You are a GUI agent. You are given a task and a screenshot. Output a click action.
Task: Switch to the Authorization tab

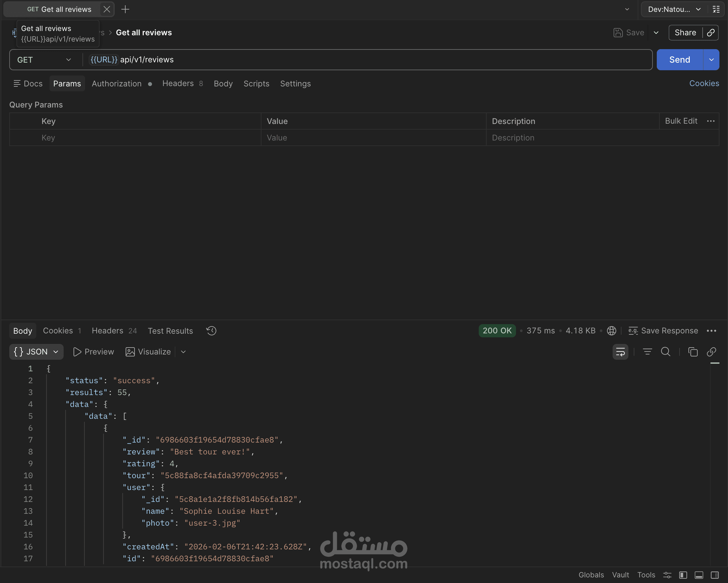coord(116,83)
